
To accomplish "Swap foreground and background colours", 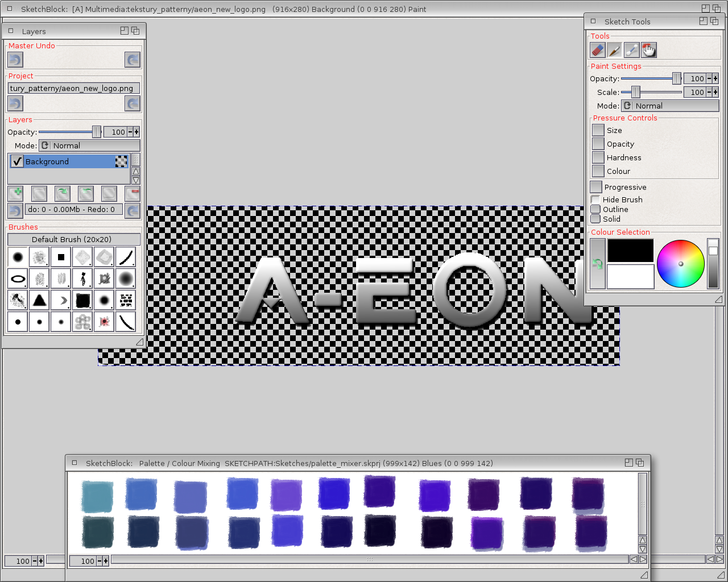I will coord(598,264).
